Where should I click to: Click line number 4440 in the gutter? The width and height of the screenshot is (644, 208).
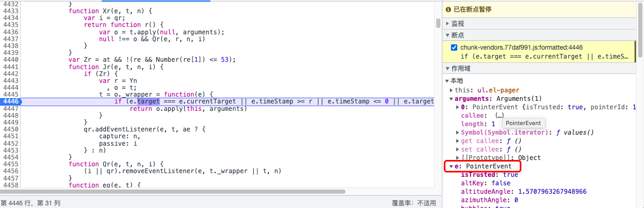click(x=11, y=59)
